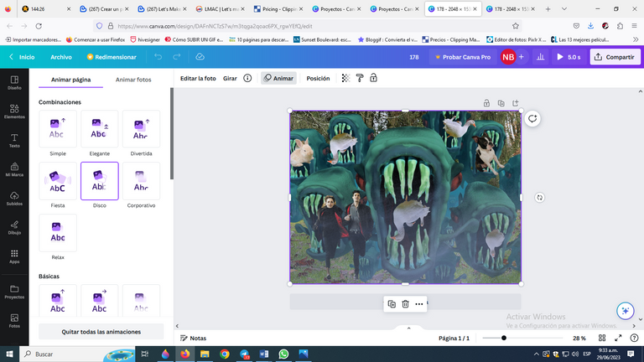This screenshot has width=644, height=362.
Task: Click Editar la foto
Action: pos(198,78)
